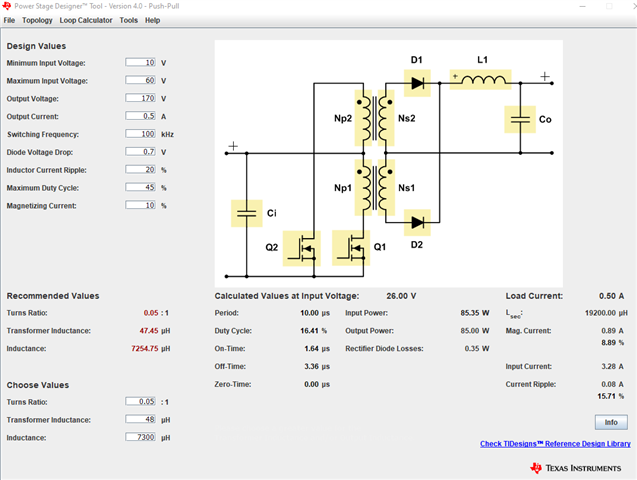Open the Tools menu
The image size is (637, 480).
128,20
